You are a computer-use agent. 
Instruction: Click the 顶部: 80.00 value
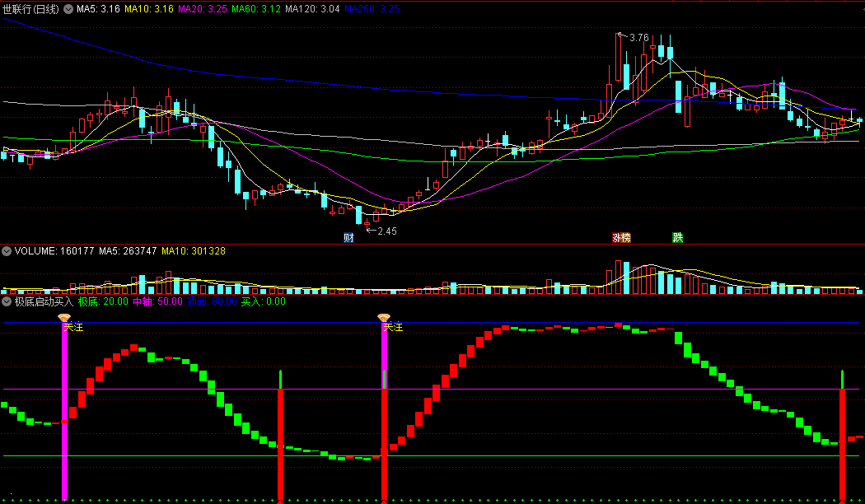click(212, 301)
